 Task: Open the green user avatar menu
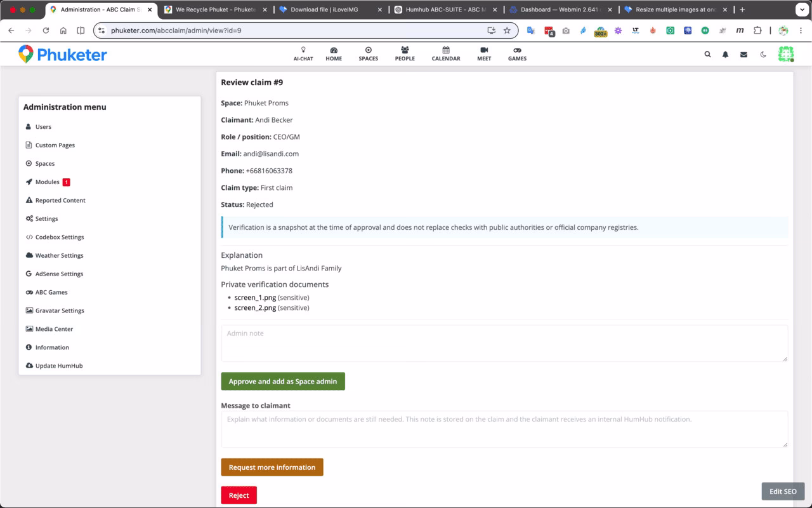click(786, 54)
